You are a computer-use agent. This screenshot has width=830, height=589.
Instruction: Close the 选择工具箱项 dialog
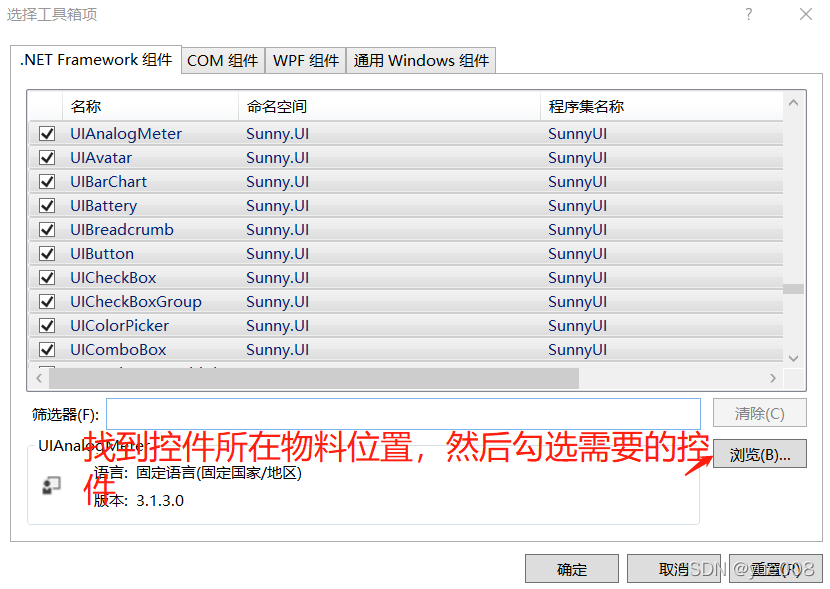coord(806,14)
